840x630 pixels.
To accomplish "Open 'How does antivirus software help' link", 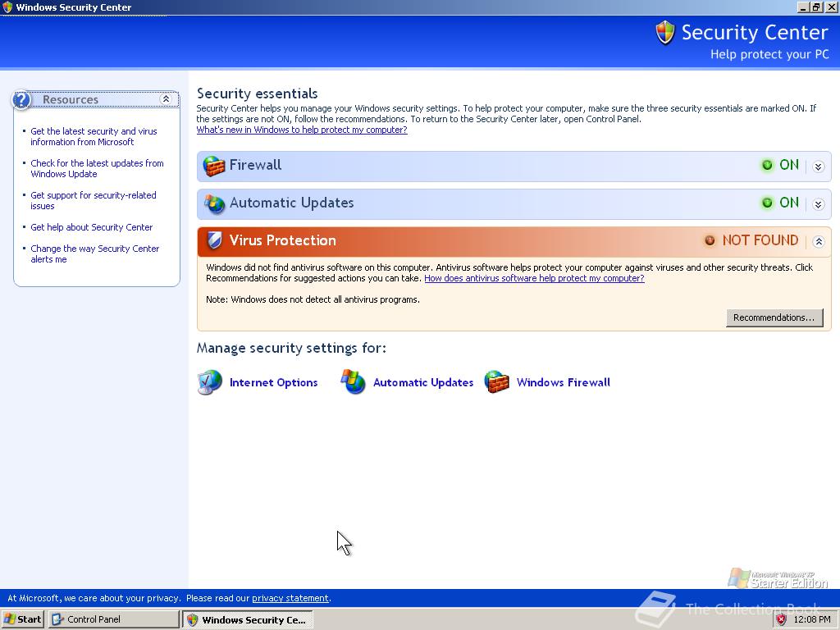I will [534, 278].
